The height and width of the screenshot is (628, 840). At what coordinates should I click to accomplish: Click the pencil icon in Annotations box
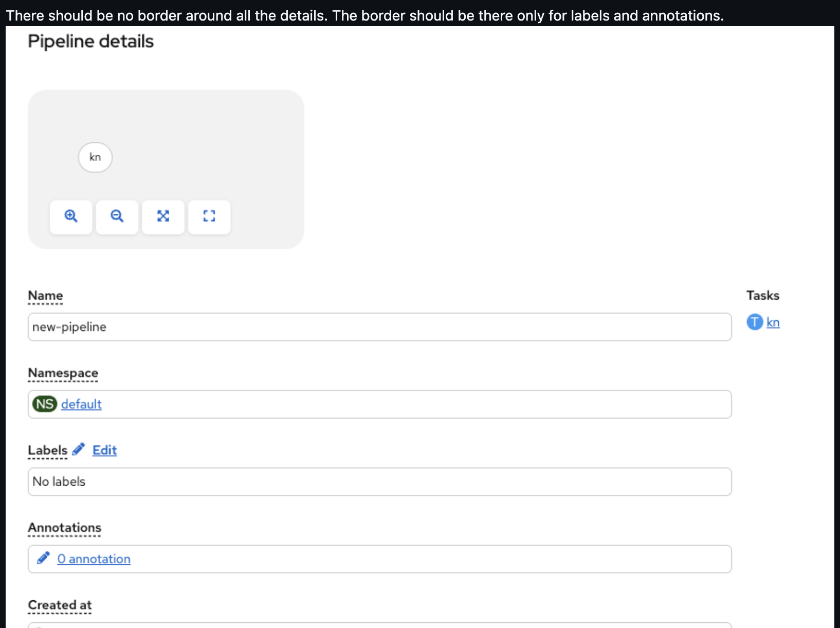click(x=43, y=558)
